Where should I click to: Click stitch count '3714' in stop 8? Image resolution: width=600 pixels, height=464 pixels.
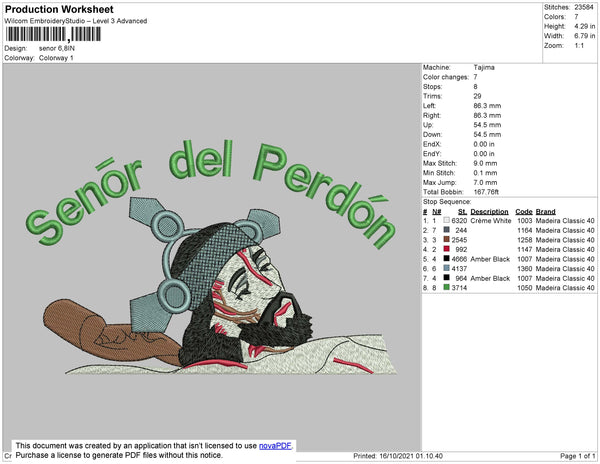[459, 288]
